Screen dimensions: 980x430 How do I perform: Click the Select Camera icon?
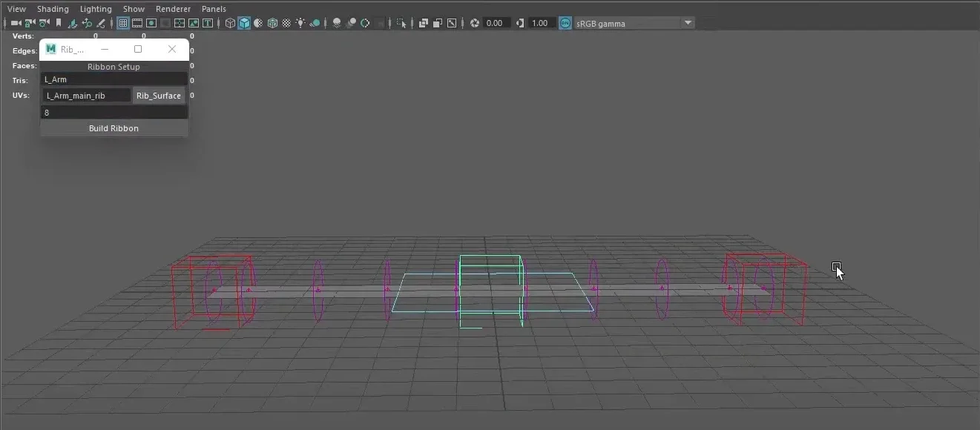(x=16, y=23)
